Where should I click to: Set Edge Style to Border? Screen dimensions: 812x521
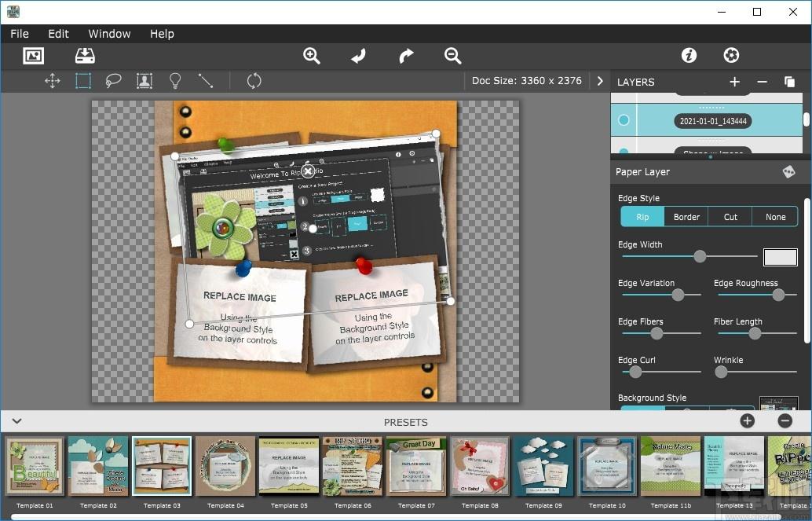point(686,217)
